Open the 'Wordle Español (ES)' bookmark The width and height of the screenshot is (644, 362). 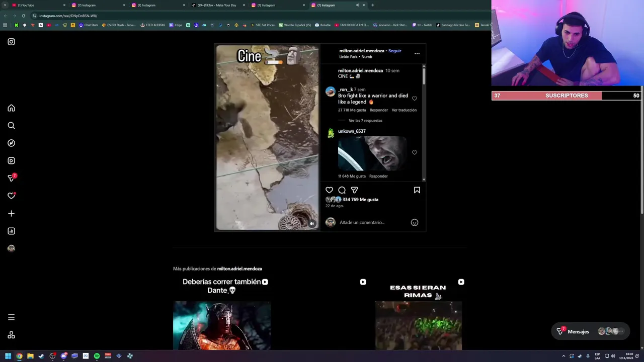coord(295,25)
